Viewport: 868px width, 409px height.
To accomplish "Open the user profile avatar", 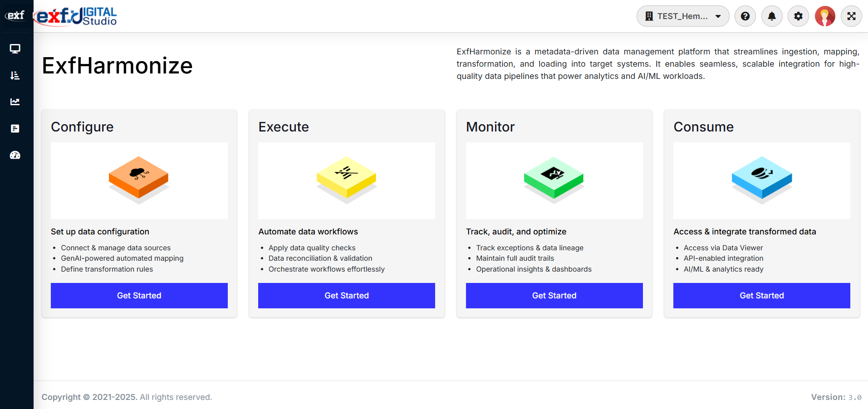I will pos(825,16).
